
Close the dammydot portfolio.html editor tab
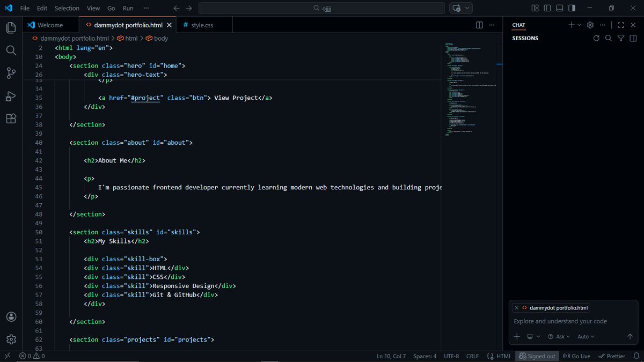pyautogui.click(x=170, y=25)
